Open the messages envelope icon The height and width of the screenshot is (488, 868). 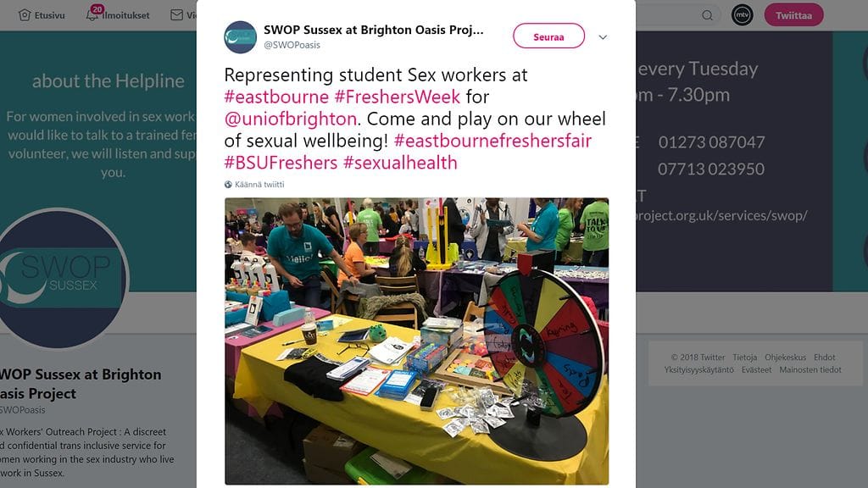pyautogui.click(x=176, y=15)
